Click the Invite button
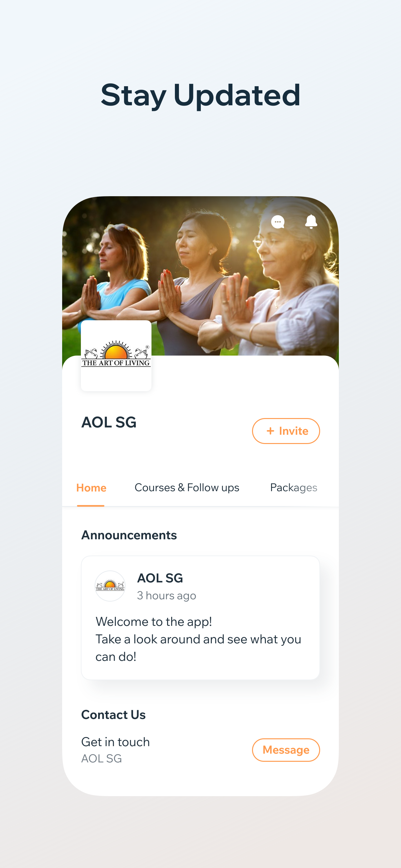 click(286, 431)
